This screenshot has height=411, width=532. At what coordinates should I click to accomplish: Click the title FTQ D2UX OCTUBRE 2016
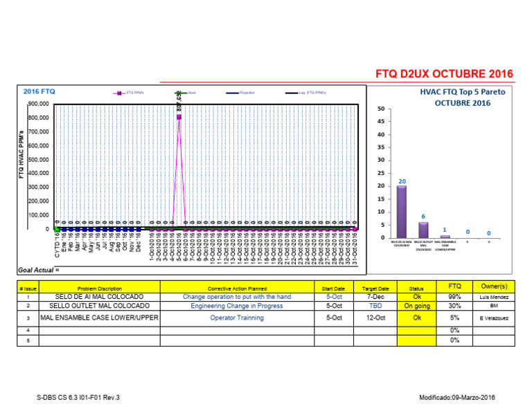(x=444, y=74)
